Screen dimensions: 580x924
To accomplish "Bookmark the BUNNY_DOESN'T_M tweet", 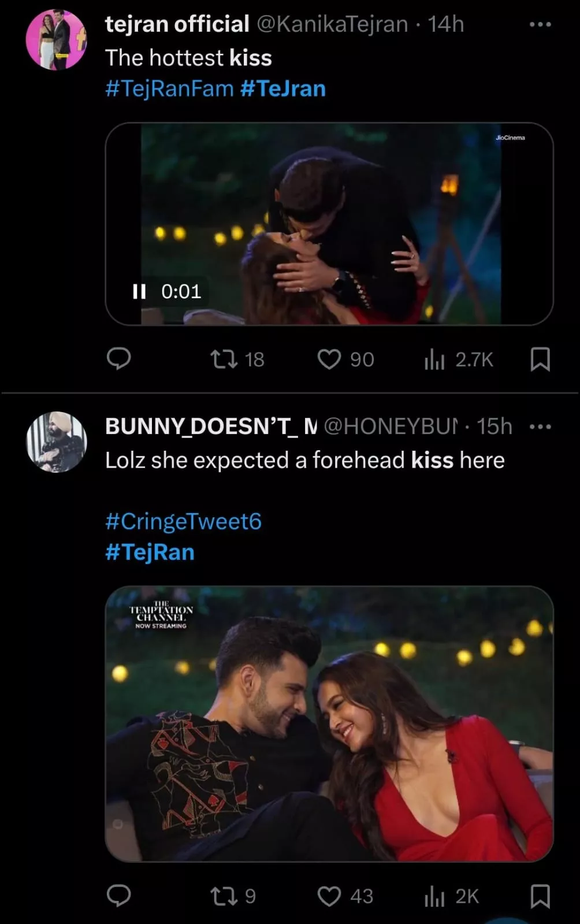I will pos(540,896).
